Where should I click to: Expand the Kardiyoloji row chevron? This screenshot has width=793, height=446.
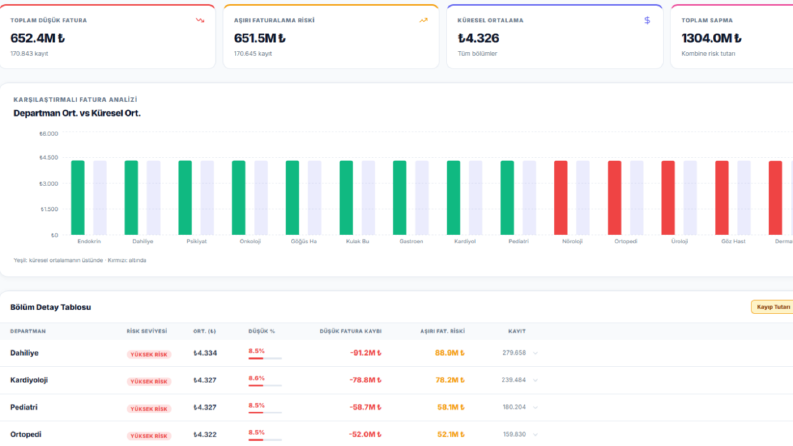point(535,380)
